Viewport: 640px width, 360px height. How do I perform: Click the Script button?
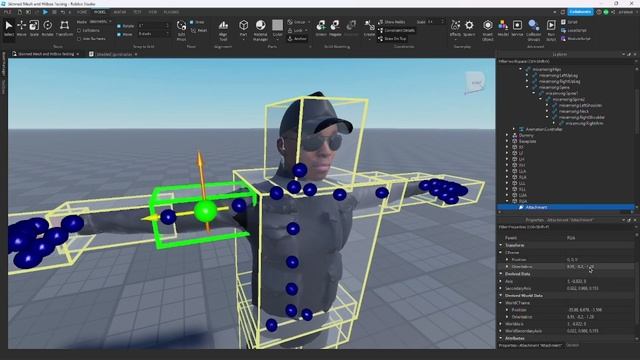[x=569, y=22]
